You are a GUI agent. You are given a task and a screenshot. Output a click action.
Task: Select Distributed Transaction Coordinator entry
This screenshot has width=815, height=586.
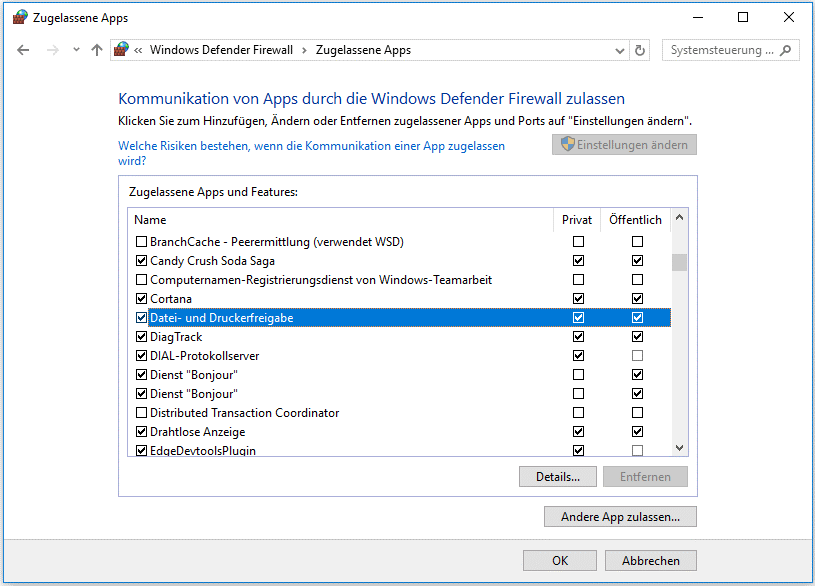point(400,413)
